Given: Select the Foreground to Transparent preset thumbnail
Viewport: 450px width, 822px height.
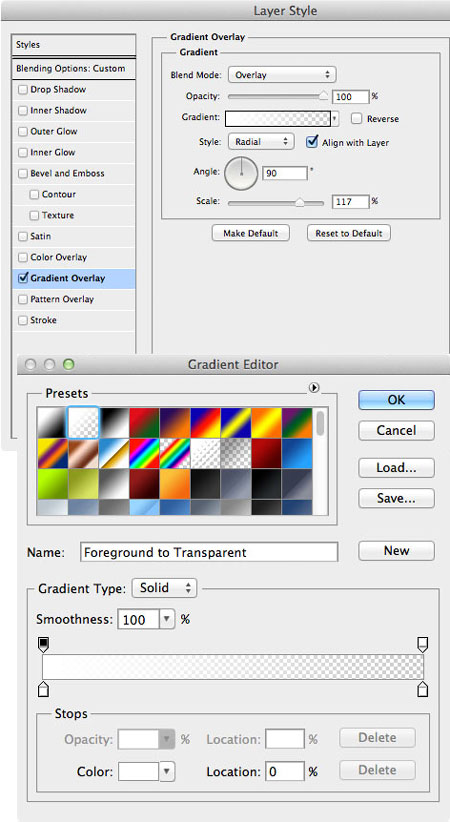Looking at the screenshot, I should 83,423.
